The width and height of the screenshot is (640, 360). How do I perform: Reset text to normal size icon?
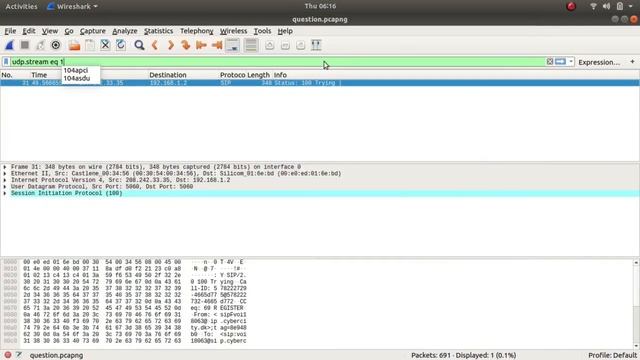point(300,45)
